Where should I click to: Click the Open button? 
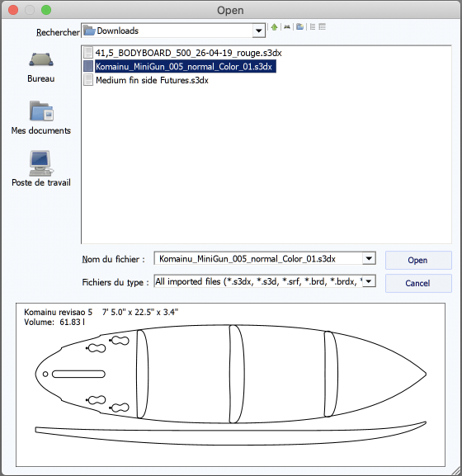click(x=418, y=260)
